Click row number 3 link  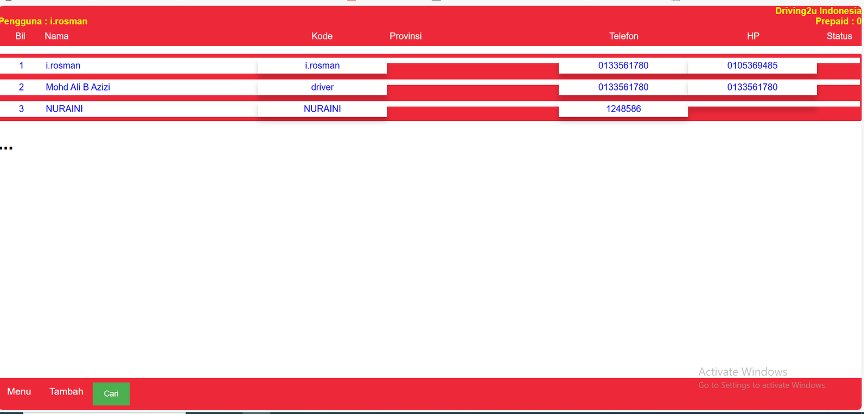click(21, 109)
